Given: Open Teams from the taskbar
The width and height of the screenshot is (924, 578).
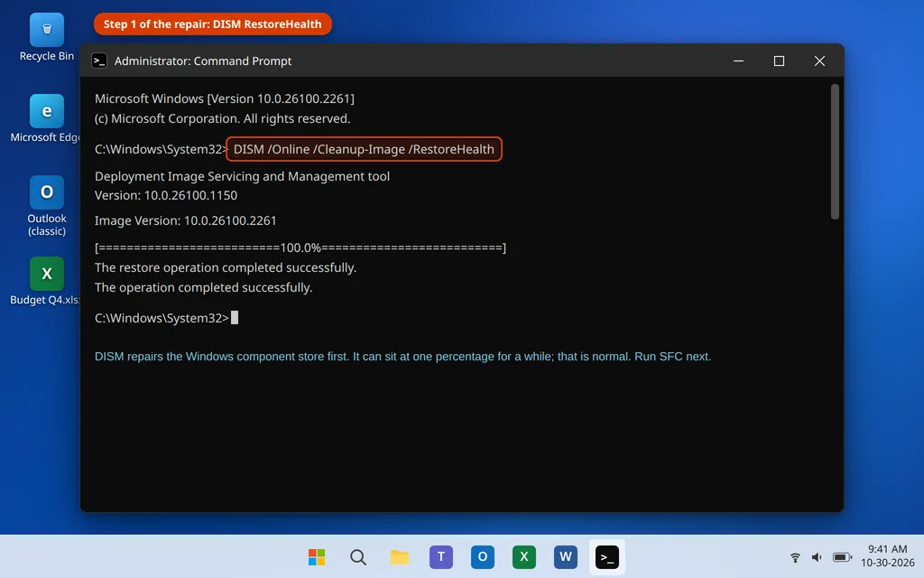Looking at the screenshot, I should 440,556.
